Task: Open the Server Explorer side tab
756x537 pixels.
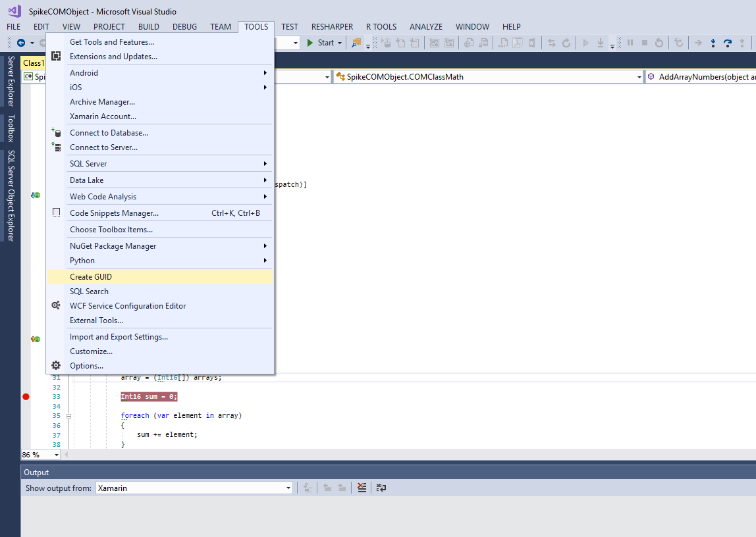Action: 11,81
